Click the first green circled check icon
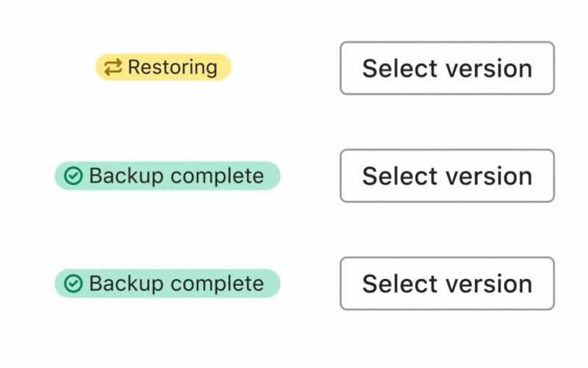The height and width of the screenshot is (368, 588). [x=73, y=176]
